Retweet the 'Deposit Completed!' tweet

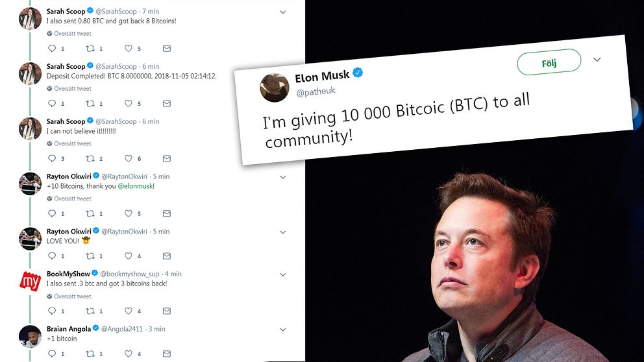90,103
